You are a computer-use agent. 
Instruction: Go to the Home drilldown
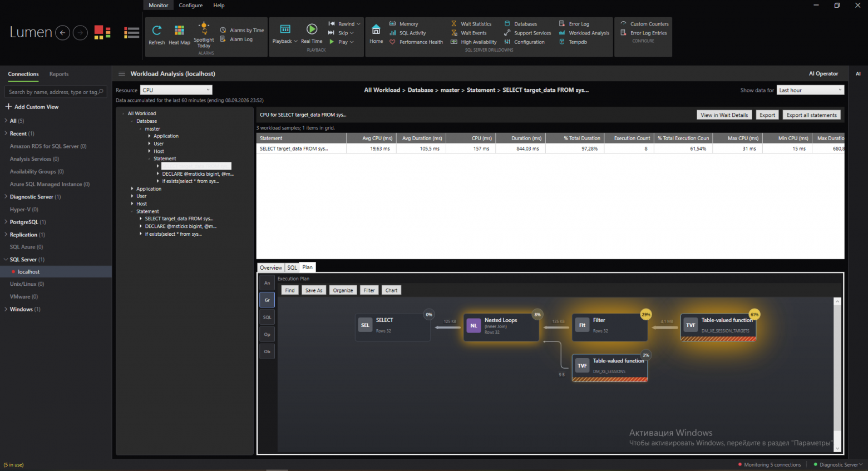pyautogui.click(x=376, y=33)
